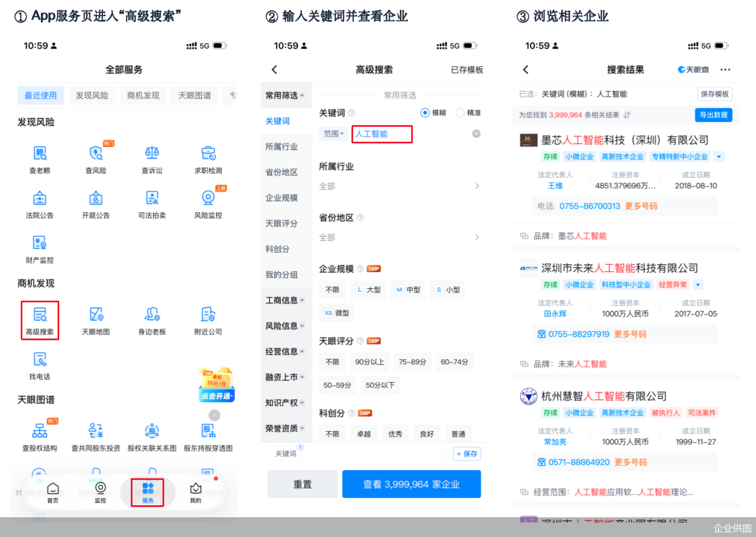Open the 查风险 service icon
Image resolution: width=756 pixels, height=537 pixels.
point(96,154)
